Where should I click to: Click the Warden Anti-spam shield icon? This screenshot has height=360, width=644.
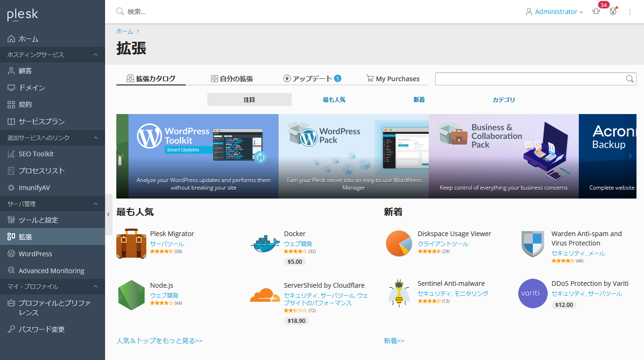[x=533, y=244]
